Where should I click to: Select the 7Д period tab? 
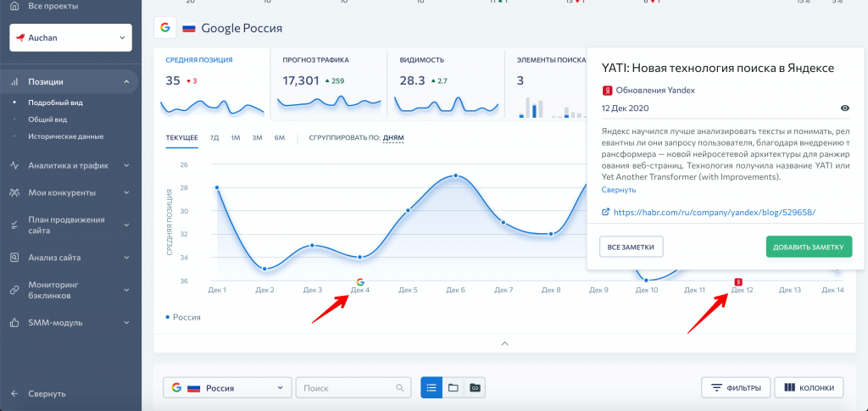point(214,138)
